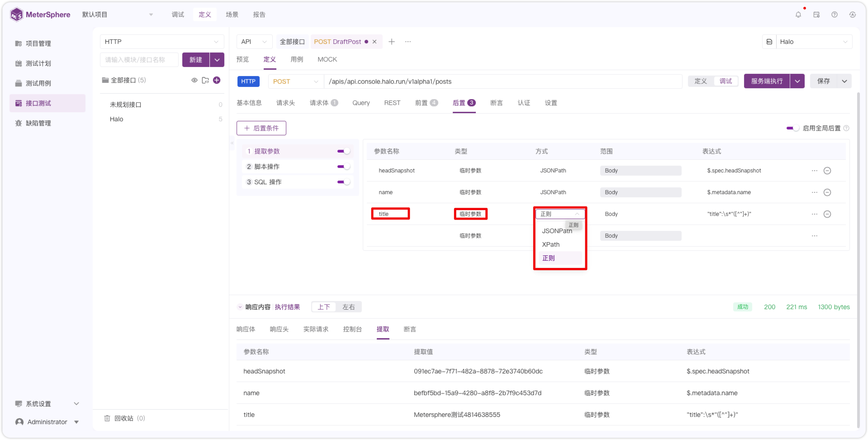Viewport: 868px width, 440px height.
Task: Toggle 启用全局后置 switch
Action: pos(793,128)
